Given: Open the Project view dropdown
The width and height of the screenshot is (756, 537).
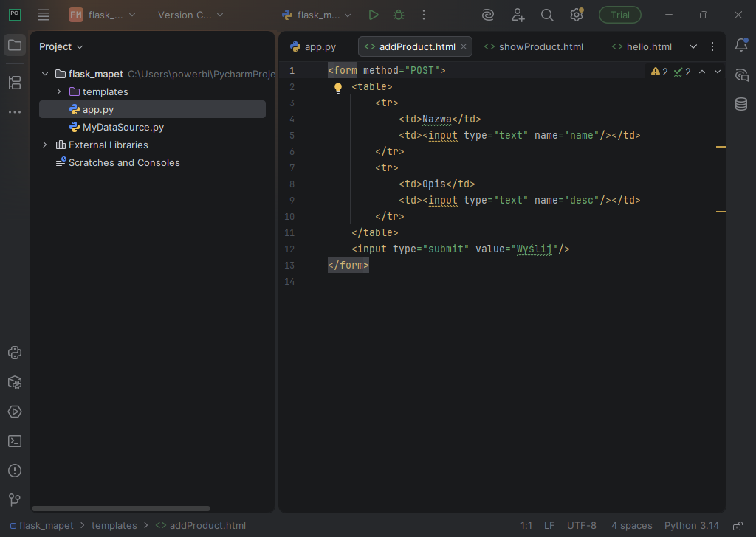Looking at the screenshot, I should (x=61, y=46).
